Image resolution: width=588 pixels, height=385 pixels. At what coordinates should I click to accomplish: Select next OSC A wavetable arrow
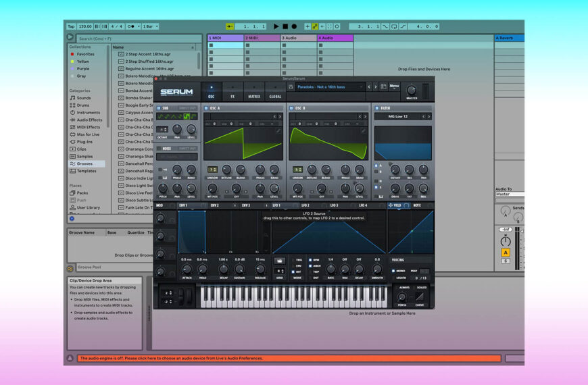pos(280,117)
